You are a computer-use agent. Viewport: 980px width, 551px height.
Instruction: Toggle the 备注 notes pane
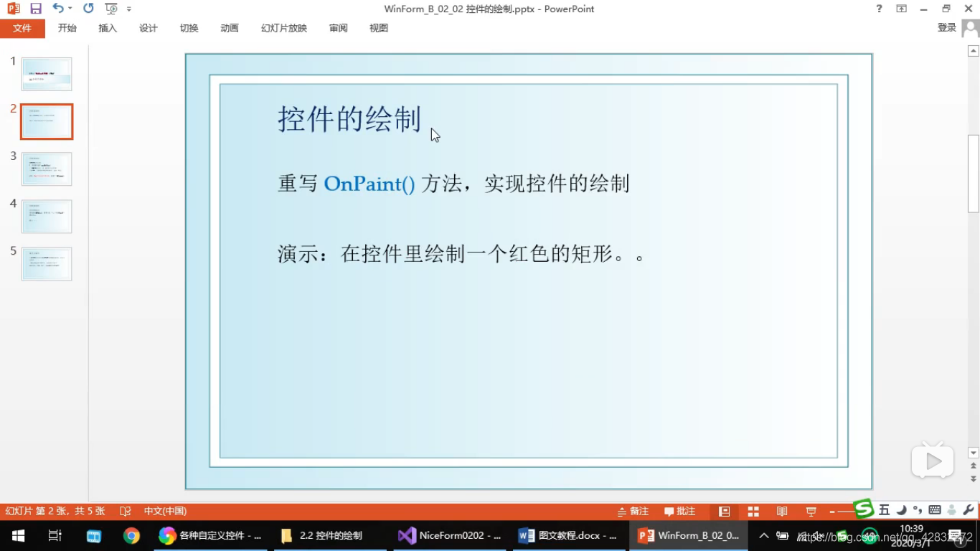point(633,512)
